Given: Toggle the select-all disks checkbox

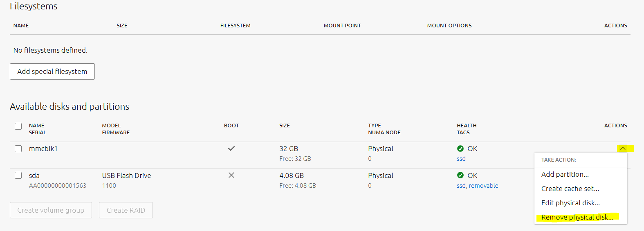Looking at the screenshot, I should coord(18,126).
